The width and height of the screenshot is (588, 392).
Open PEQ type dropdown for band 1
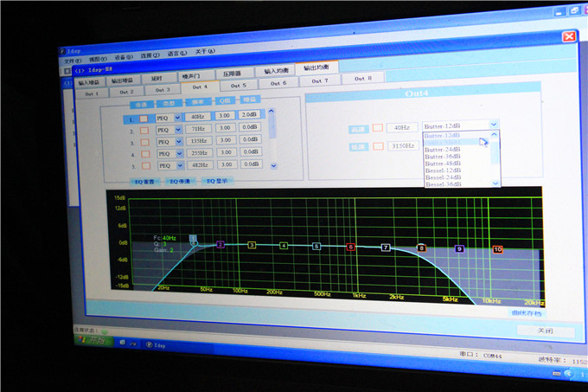[x=178, y=118]
